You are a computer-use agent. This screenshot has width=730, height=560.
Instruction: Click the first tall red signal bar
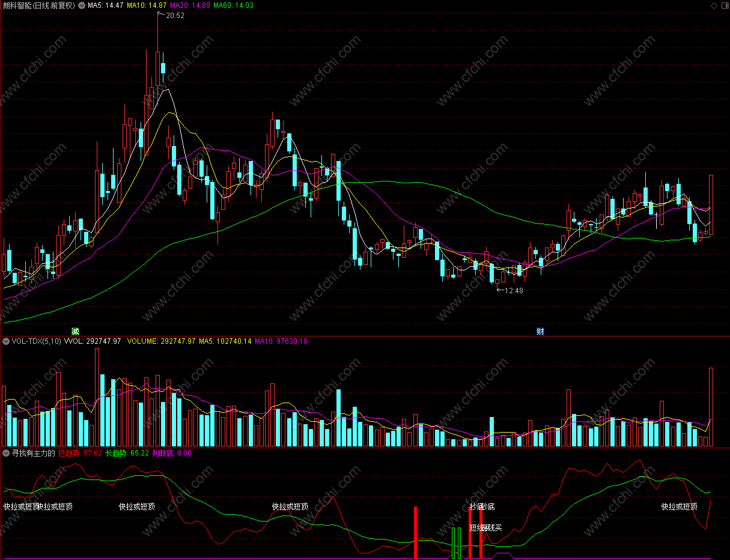coord(415,532)
